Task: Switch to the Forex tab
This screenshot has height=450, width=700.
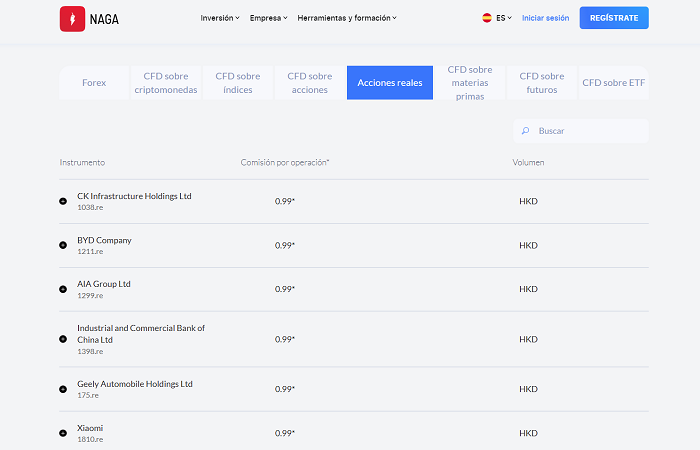Action: click(94, 83)
